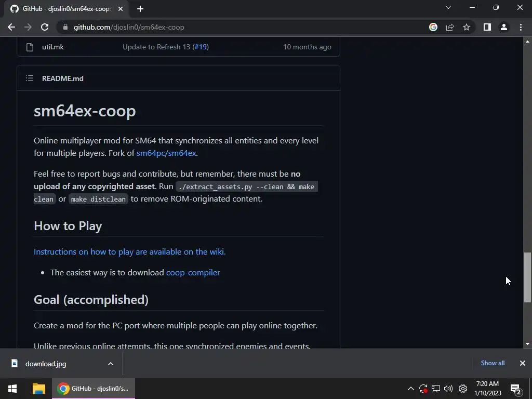Open the Windows Start menu
532x399 pixels.
point(12,389)
